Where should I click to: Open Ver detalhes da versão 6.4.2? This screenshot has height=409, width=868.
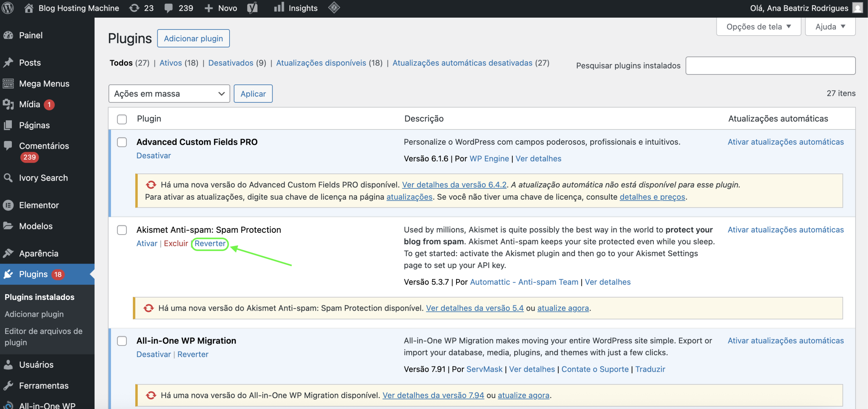(454, 185)
